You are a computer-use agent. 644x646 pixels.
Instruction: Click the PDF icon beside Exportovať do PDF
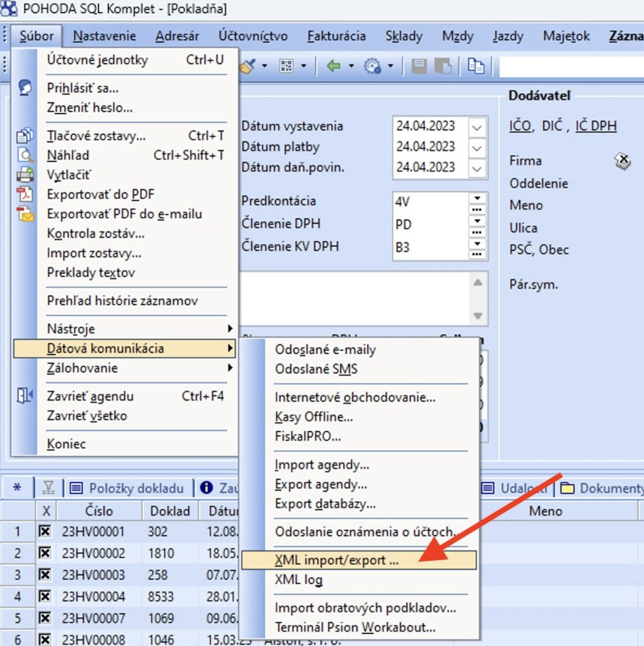pyautogui.click(x=25, y=194)
